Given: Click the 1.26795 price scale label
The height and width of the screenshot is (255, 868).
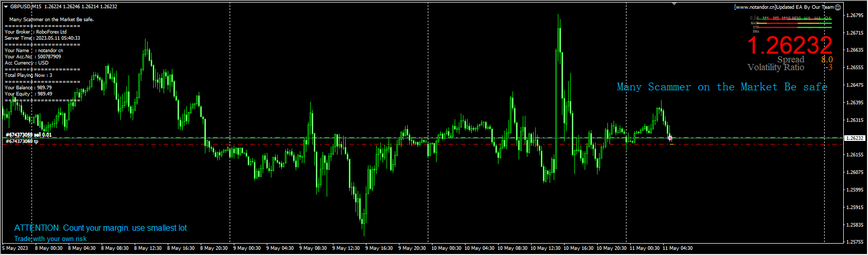Looking at the screenshot, I should (x=855, y=15).
